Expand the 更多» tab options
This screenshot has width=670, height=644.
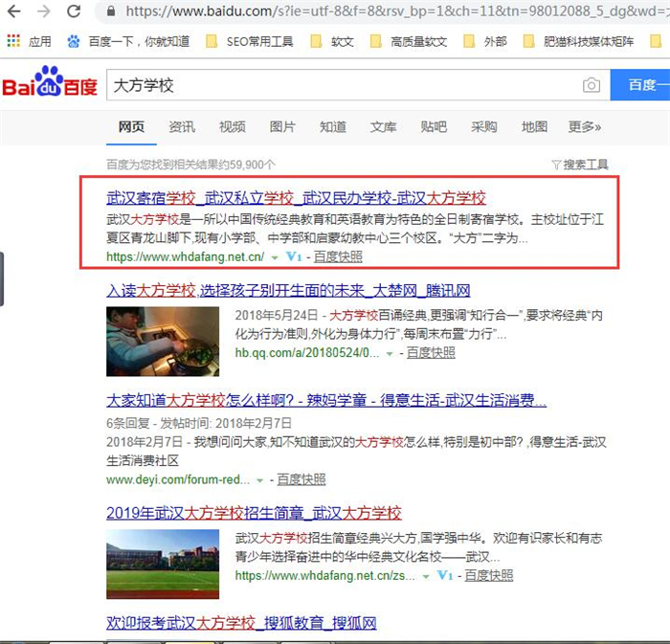click(x=585, y=127)
